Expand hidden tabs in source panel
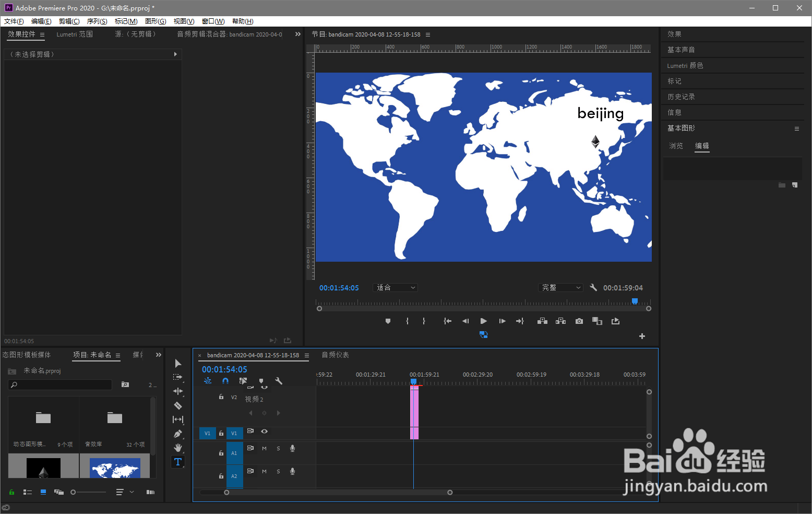The image size is (812, 514). (298, 34)
